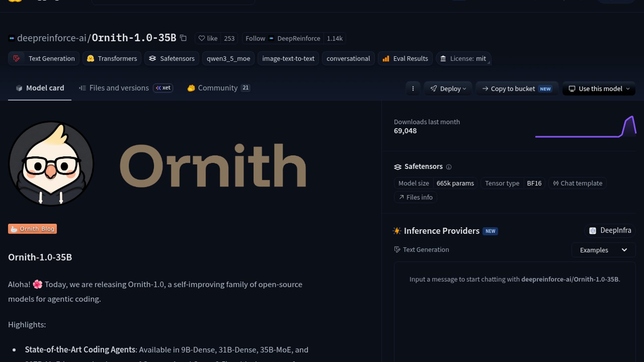Select the Transformers library tag
Viewport: 644px width, 362px height.
(112, 58)
